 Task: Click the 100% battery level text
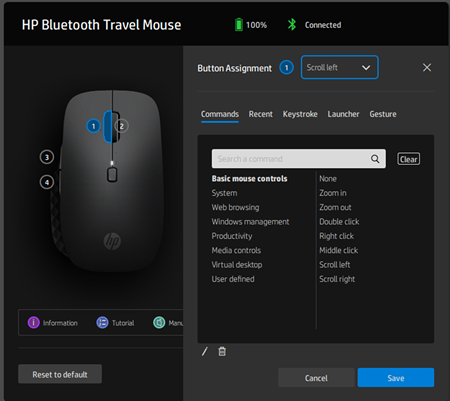(256, 25)
